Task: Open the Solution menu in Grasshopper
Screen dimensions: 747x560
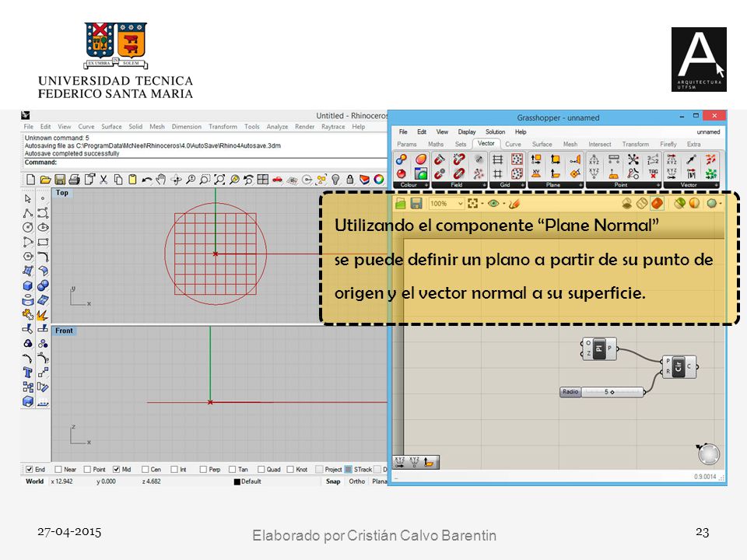Action: tap(496, 132)
